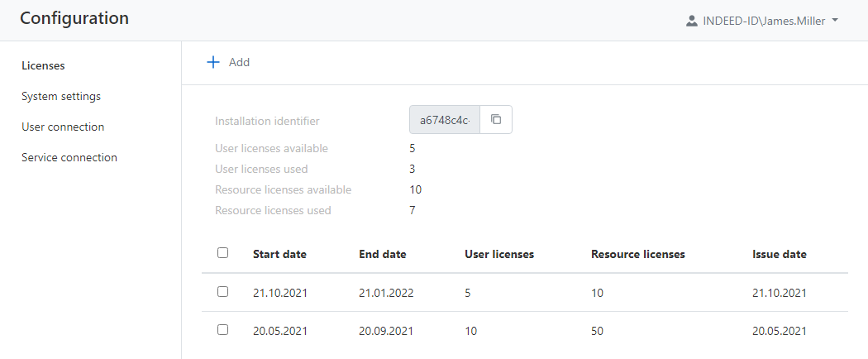Image resolution: width=868 pixels, height=359 pixels.
Task: Copy the installation identifier using the copy icon
Action: pos(496,120)
